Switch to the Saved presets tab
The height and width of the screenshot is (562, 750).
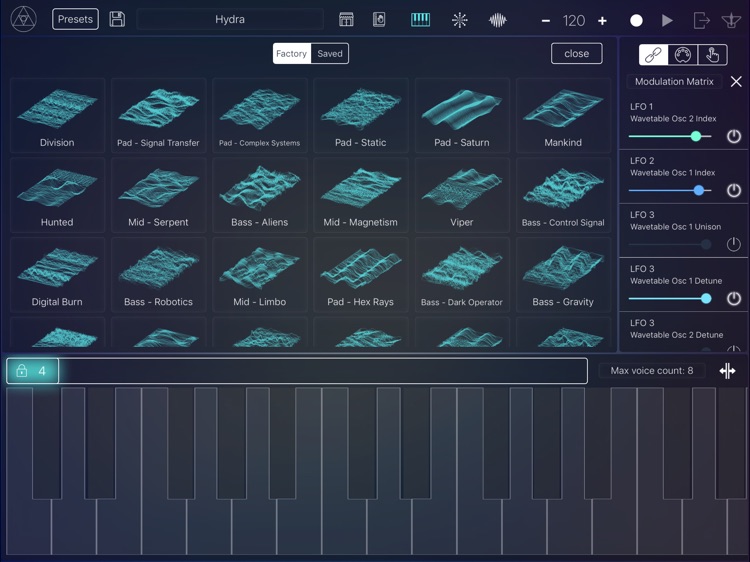coord(330,54)
